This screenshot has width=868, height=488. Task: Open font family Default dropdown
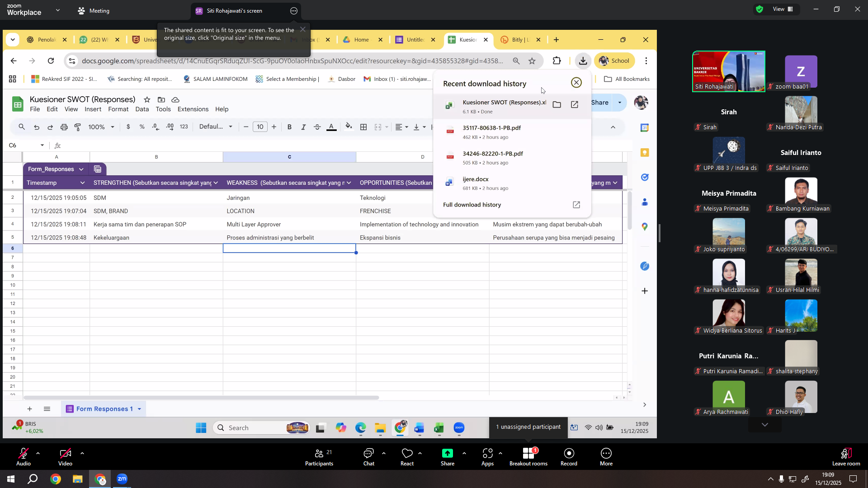click(x=216, y=127)
